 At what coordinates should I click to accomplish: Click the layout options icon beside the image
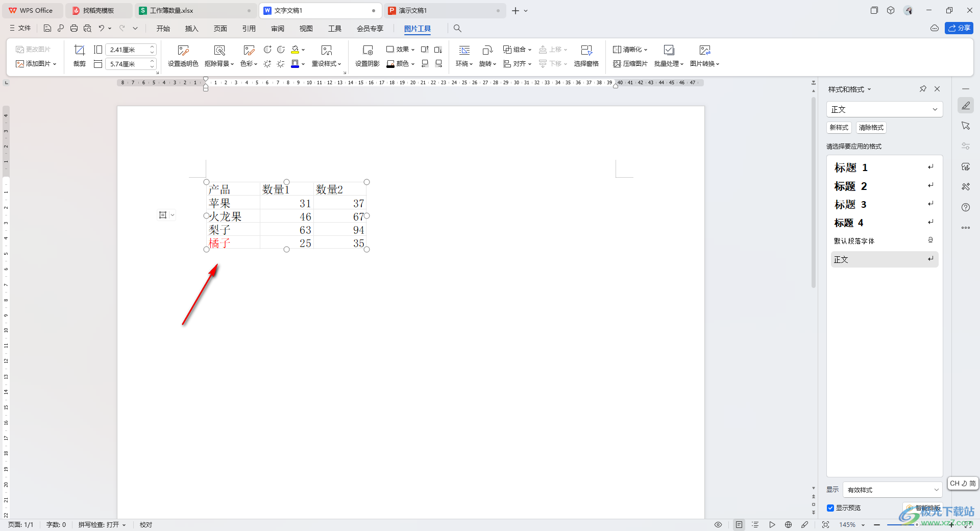[x=163, y=215]
